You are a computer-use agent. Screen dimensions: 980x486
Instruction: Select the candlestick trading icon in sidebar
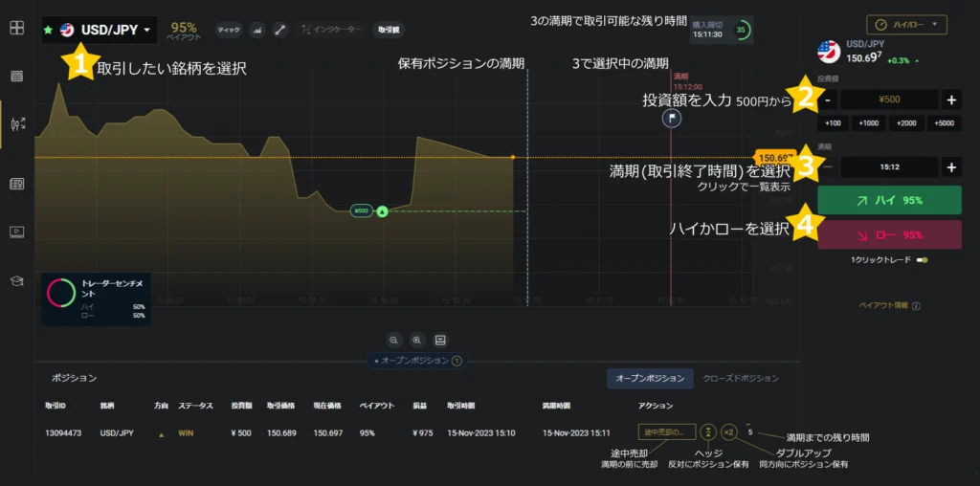(x=17, y=123)
